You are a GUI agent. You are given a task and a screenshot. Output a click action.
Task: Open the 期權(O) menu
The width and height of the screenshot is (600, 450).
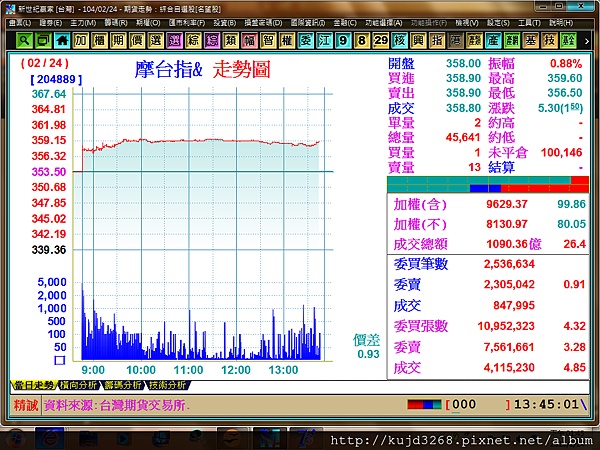click(x=148, y=23)
